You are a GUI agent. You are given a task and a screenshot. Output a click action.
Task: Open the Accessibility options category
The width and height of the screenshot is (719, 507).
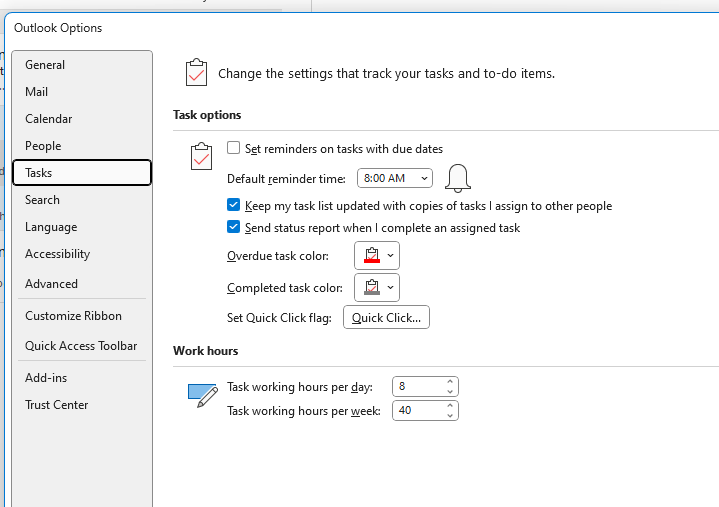(82, 254)
